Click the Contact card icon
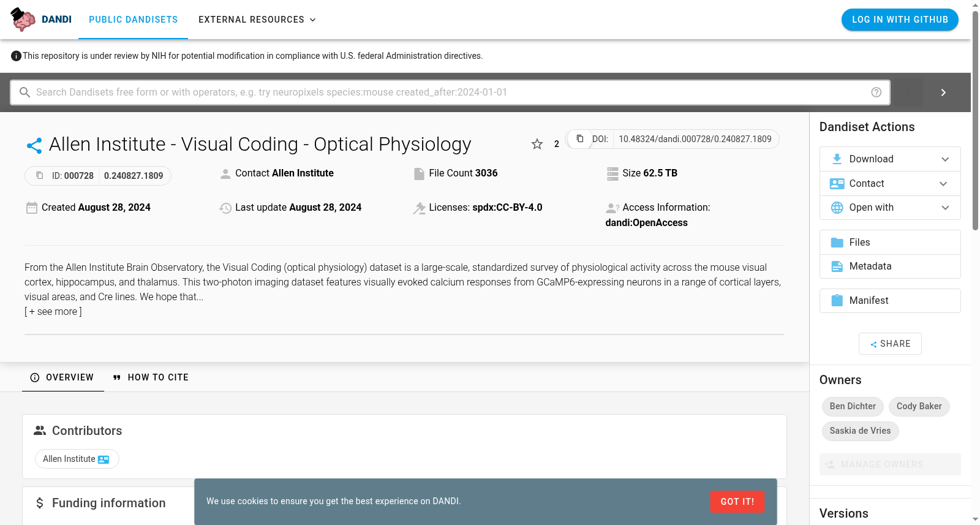 coord(837,183)
